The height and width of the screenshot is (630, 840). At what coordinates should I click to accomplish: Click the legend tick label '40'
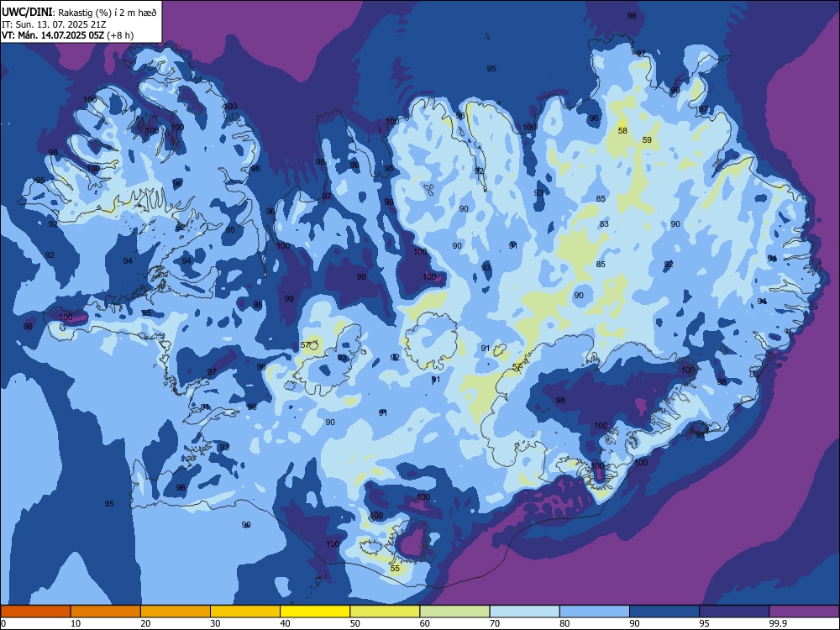[x=285, y=623]
